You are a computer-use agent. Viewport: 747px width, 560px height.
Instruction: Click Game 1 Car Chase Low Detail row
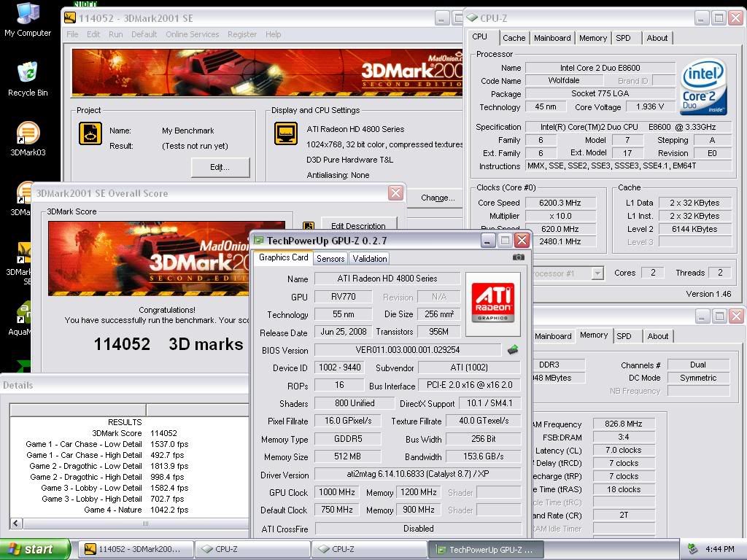107,444
